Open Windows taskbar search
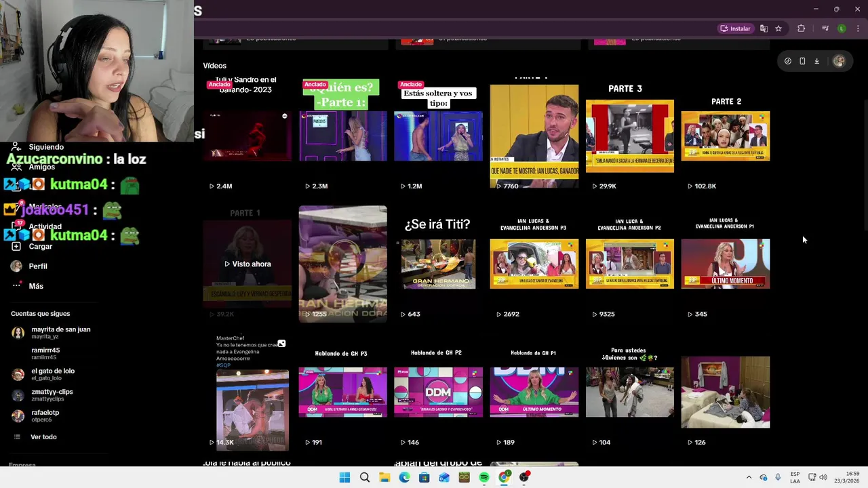The image size is (868, 488). (x=365, y=477)
